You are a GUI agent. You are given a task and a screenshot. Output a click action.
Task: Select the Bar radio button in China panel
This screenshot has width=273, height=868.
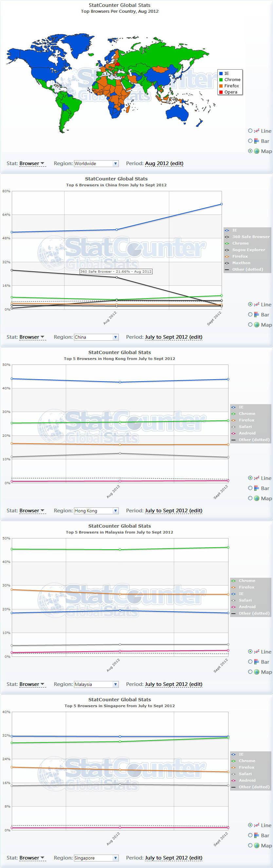[250, 315]
